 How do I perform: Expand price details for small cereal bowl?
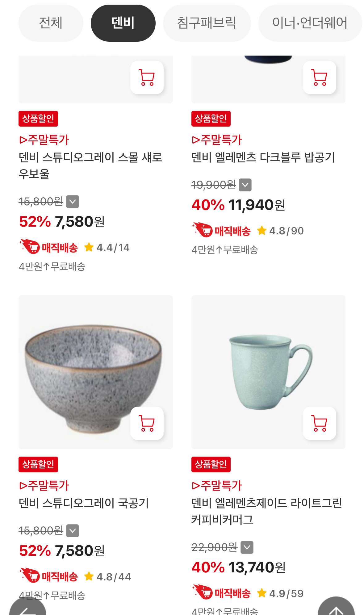click(73, 202)
